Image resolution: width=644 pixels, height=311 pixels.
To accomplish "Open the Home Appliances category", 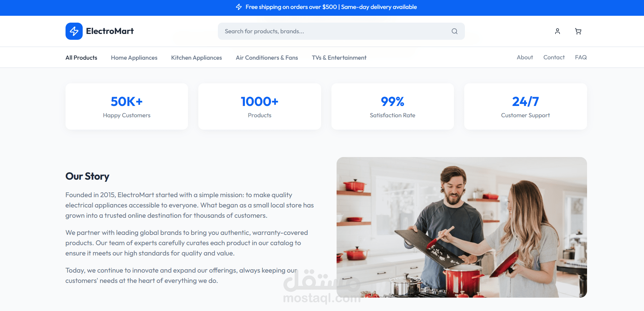I will click(x=134, y=58).
